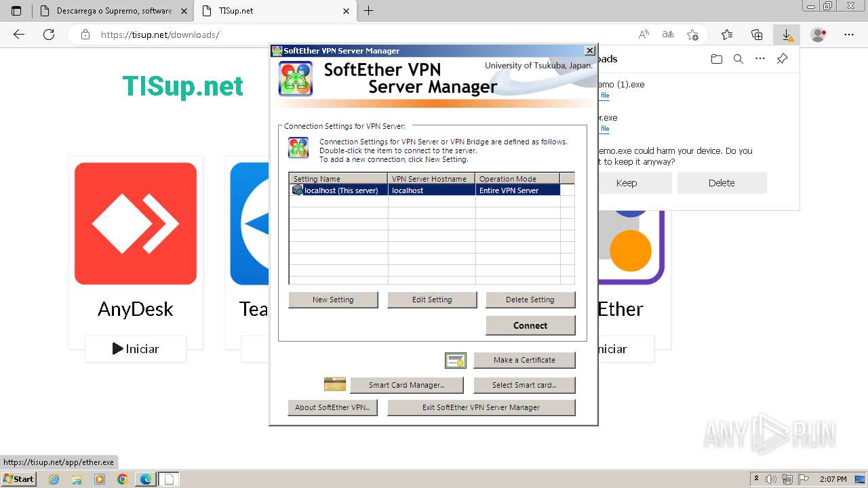Click the AnyDesk app icon

pyautogui.click(x=136, y=224)
